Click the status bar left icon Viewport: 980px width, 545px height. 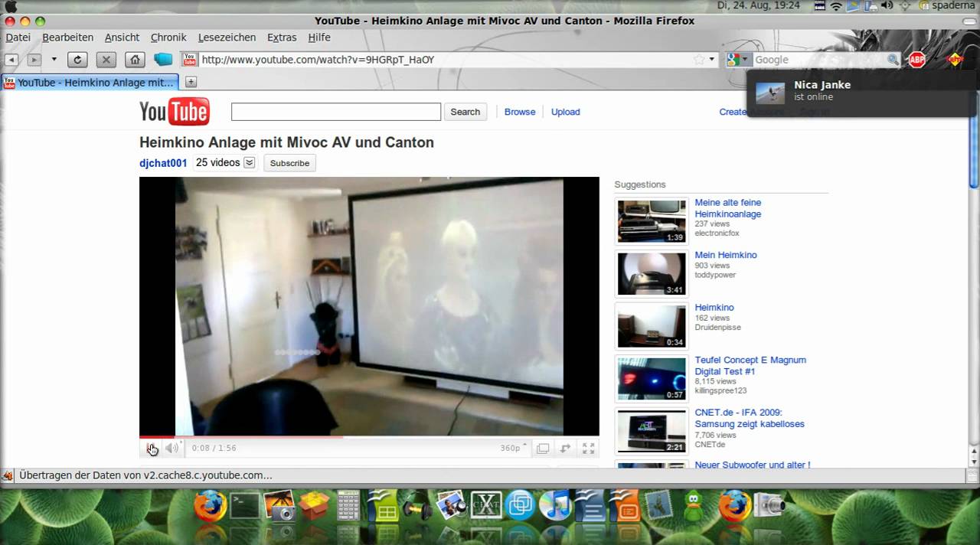[8, 475]
